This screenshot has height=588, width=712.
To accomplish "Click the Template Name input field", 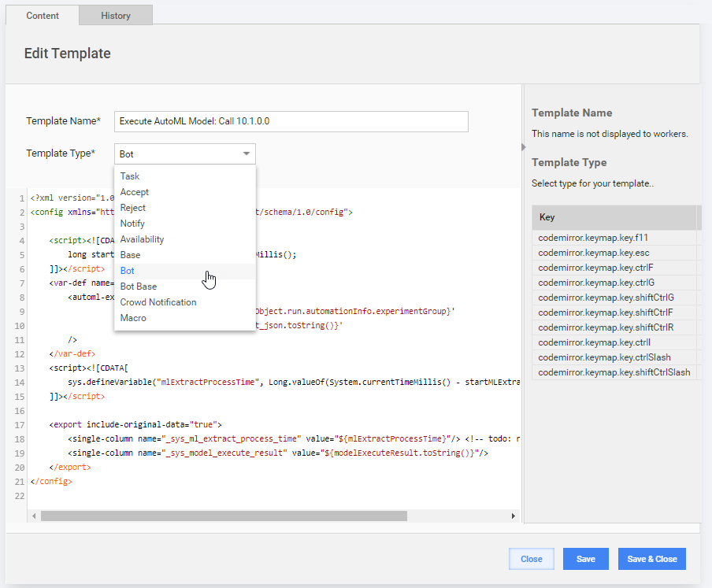I will 291,121.
